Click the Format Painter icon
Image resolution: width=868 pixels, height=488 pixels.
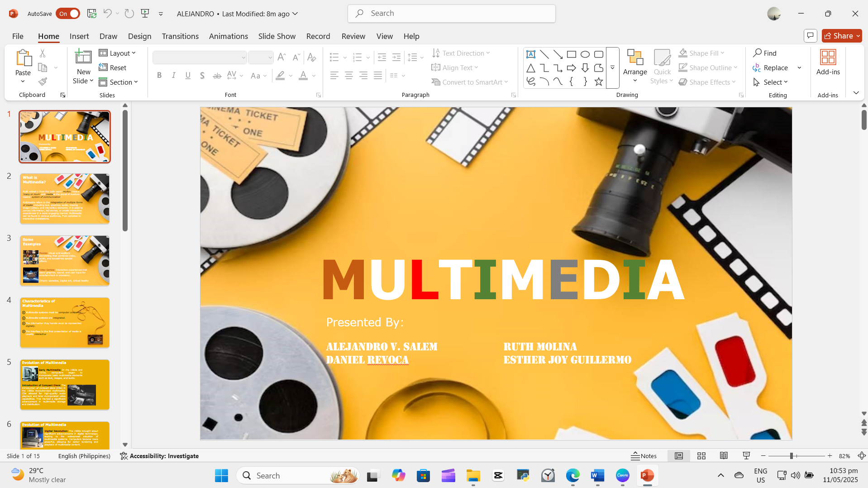43,82
